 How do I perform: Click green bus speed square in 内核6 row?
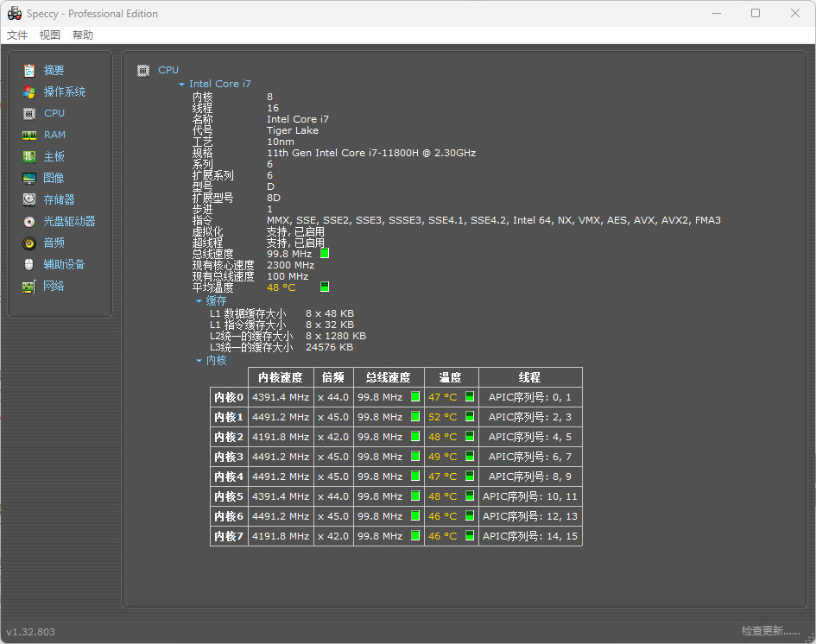click(x=415, y=515)
